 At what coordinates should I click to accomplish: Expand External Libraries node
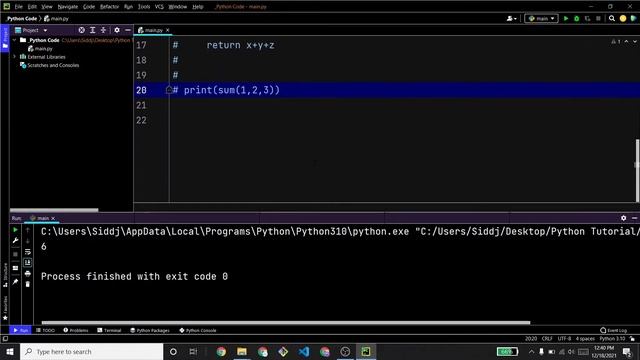coord(15,57)
